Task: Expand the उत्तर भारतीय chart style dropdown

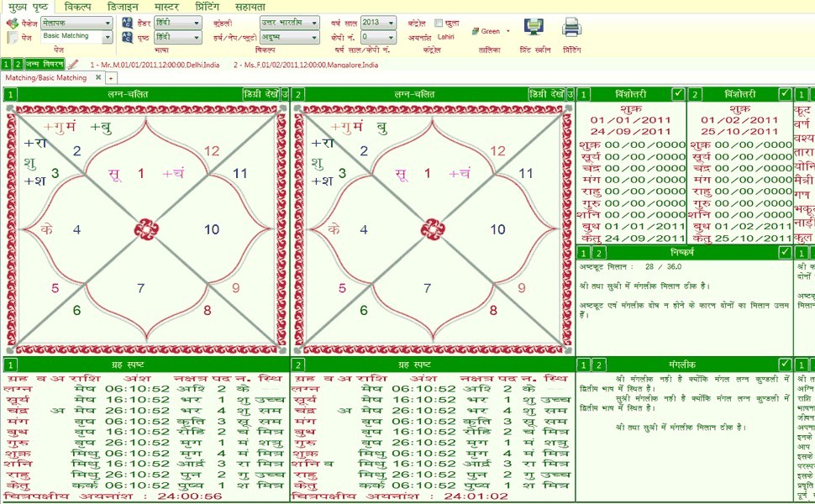Action: pyautogui.click(x=314, y=24)
